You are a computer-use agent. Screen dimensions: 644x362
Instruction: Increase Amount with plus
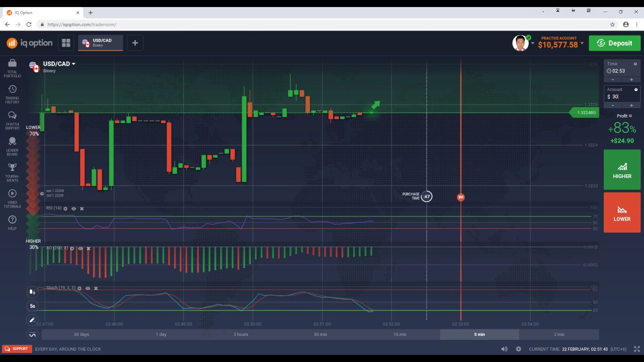[631, 105]
